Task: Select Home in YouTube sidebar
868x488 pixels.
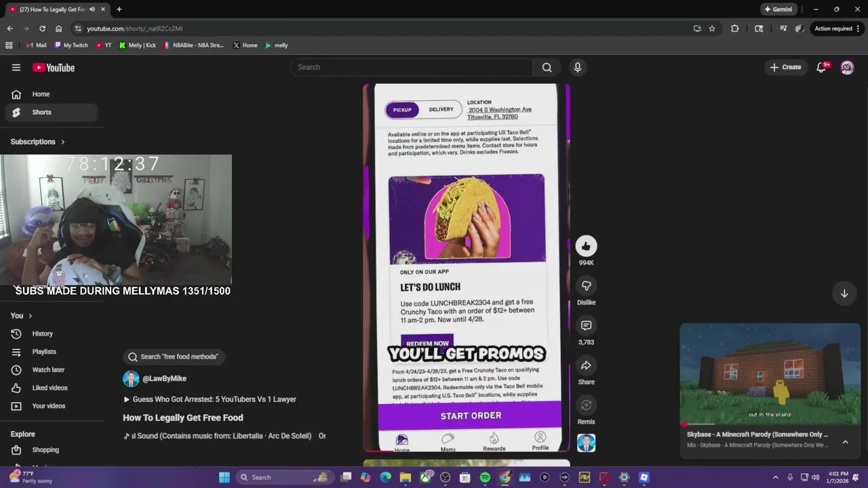Action: pos(52,94)
